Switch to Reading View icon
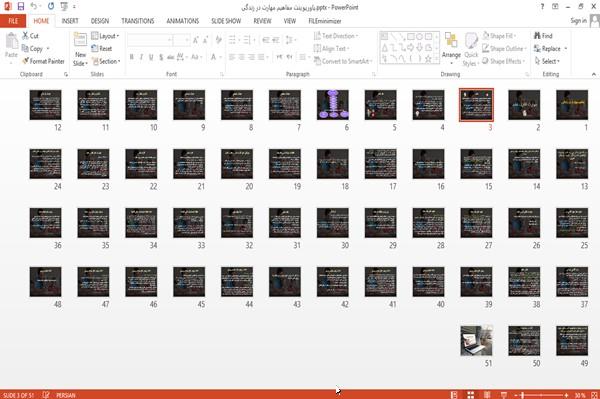The height and width of the screenshot is (399, 600). (x=487, y=395)
